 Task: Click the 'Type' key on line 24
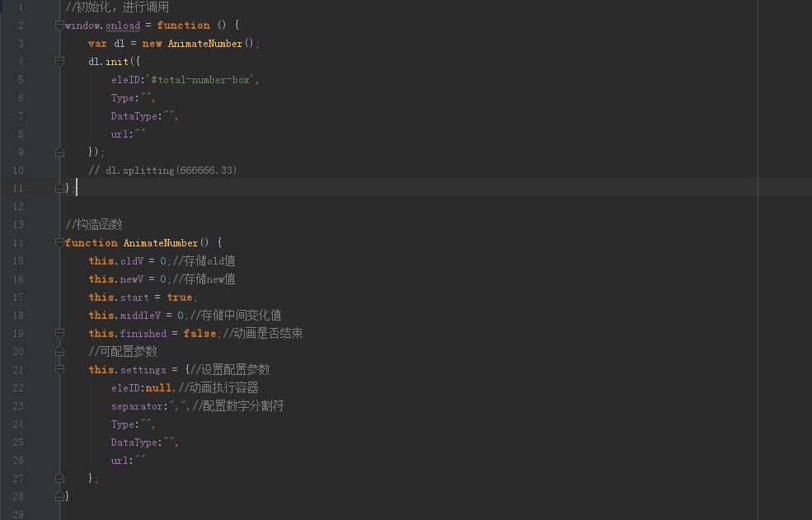pos(122,424)
